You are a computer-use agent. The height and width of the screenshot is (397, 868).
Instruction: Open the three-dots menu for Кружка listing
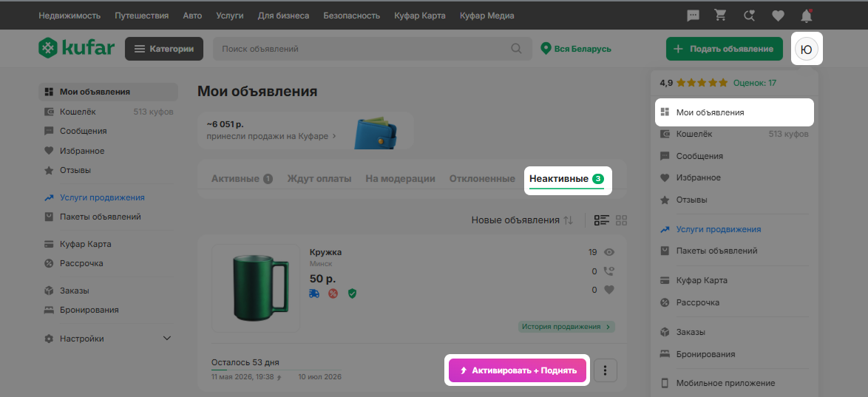(x=606, y=370)
